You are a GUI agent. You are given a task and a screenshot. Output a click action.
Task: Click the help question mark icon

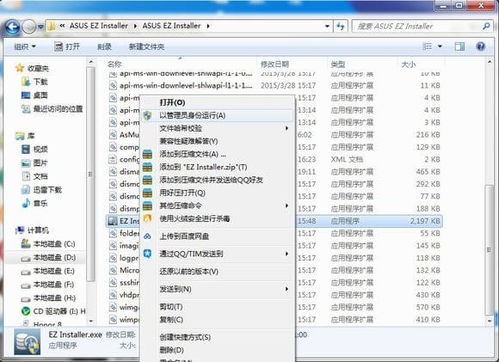coord(481,46)
